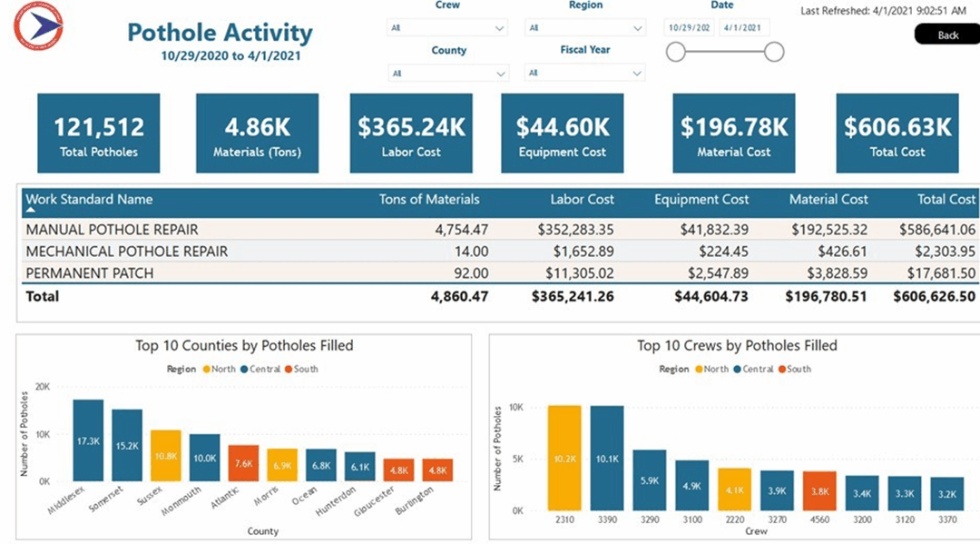This screenshot has width=980, height=544.
Task: Open the Region filter dropdown
Action: [x=585, y=28]
